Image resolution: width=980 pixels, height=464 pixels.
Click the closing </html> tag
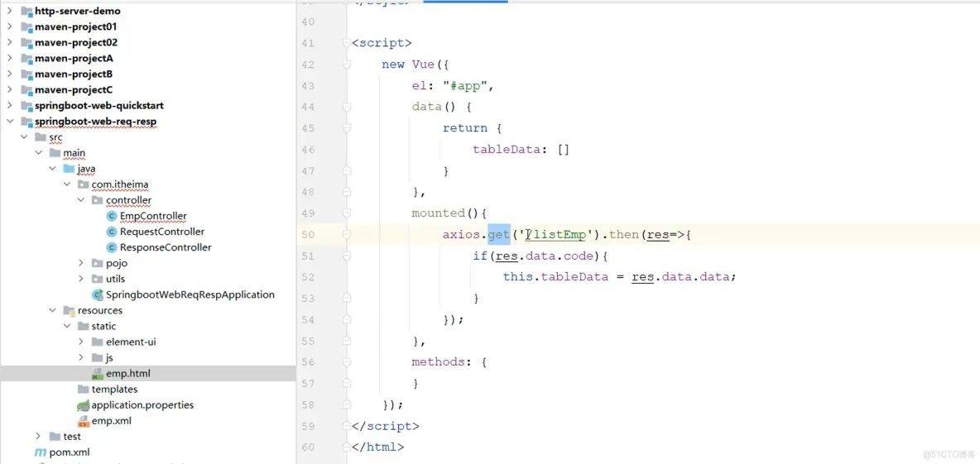pyautogui.click(x=377, y=447)
